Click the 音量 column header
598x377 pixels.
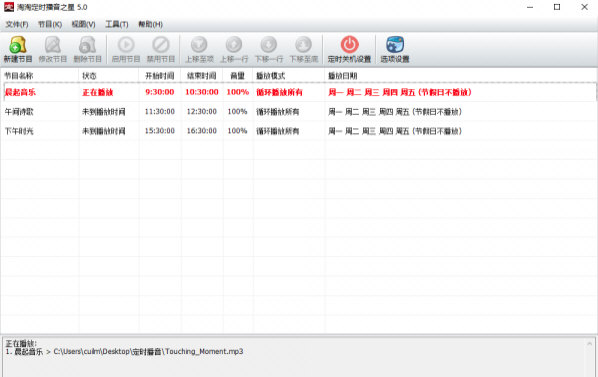pyautogui.click(x=238, y=76)
